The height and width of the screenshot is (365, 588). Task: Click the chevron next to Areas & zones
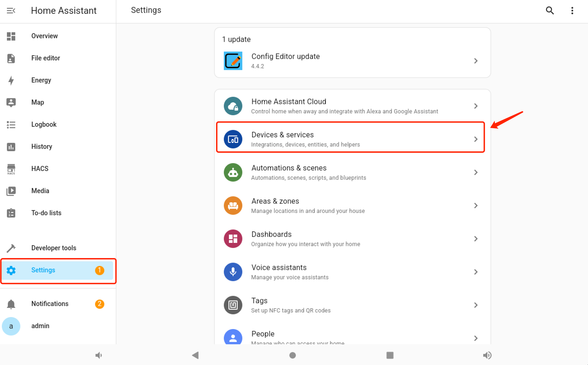click(476, 205)
